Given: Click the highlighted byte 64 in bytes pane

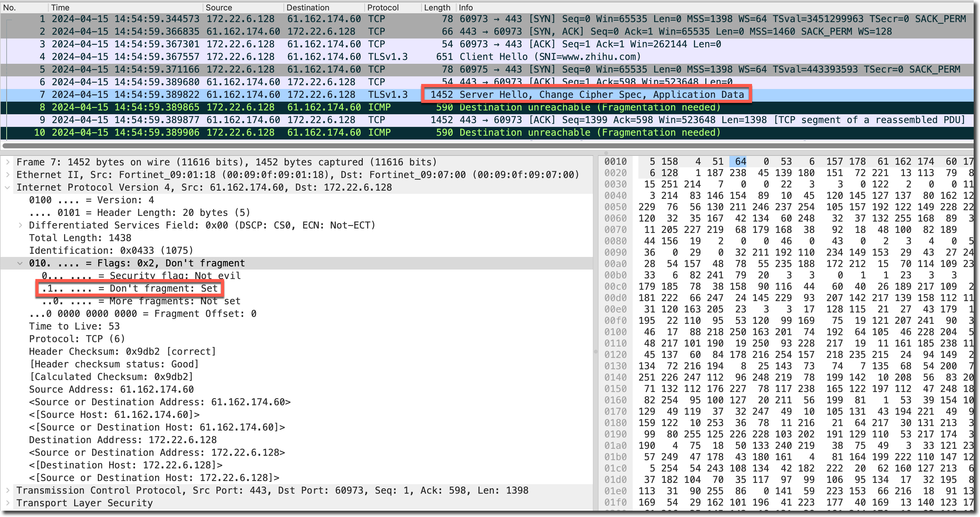Looking at the screenshot, I should (x=738, y=162).
